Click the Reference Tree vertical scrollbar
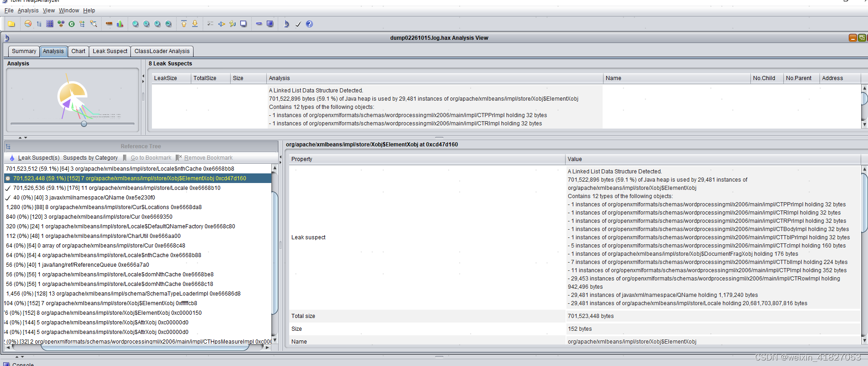Screen dimensions: 868x366 (275, 253)
